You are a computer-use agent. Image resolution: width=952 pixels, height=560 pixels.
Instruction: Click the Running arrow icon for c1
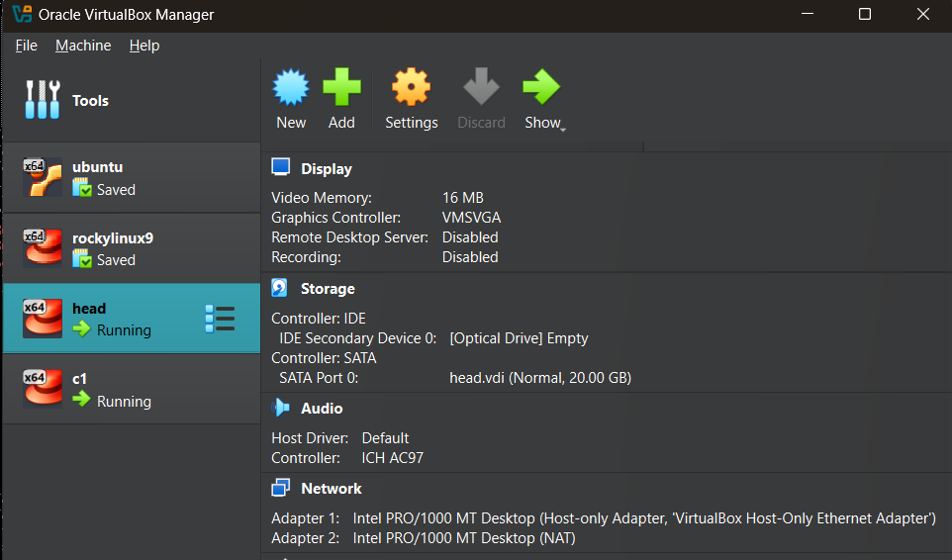pos(81,399)
